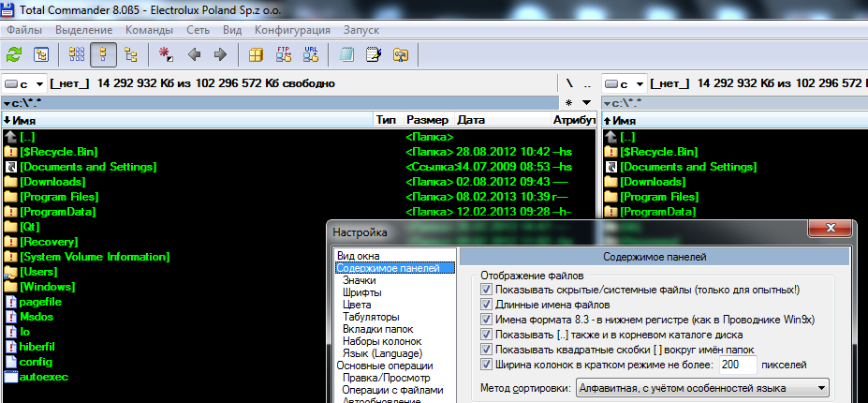Open the directory tree toolbar icon
The width and height of the screenshot is (868, 403).
tap(41, 54)
